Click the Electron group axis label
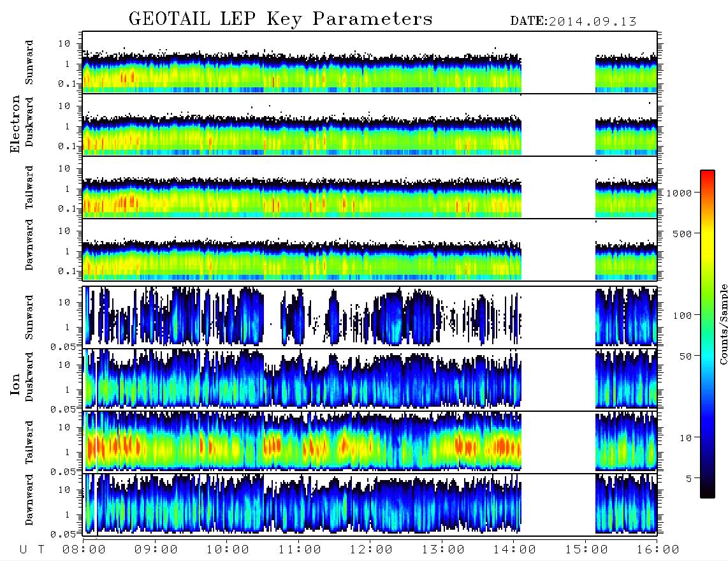The image size is (728, 561). (x=15, y=124)
